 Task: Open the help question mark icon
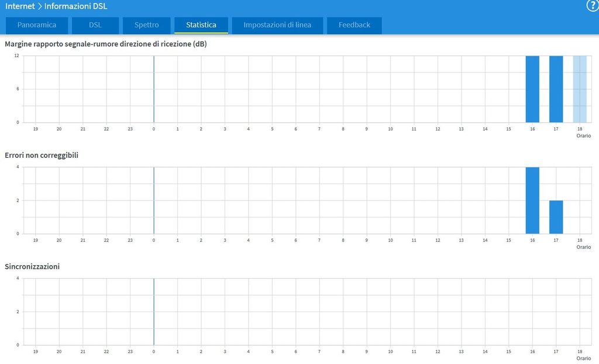pos(593,6)
